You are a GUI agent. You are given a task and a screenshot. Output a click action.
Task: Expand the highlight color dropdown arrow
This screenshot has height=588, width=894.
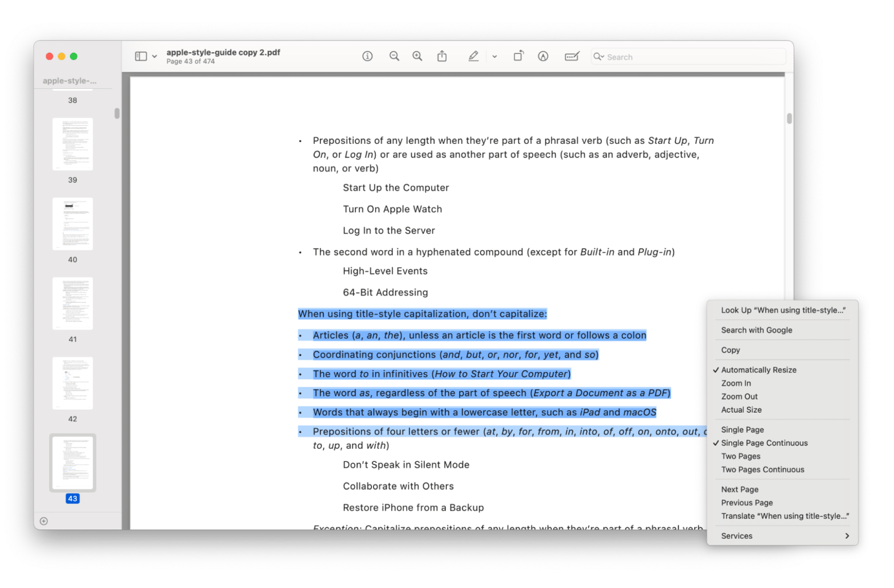pyautogui.click(x=495, y=57)
